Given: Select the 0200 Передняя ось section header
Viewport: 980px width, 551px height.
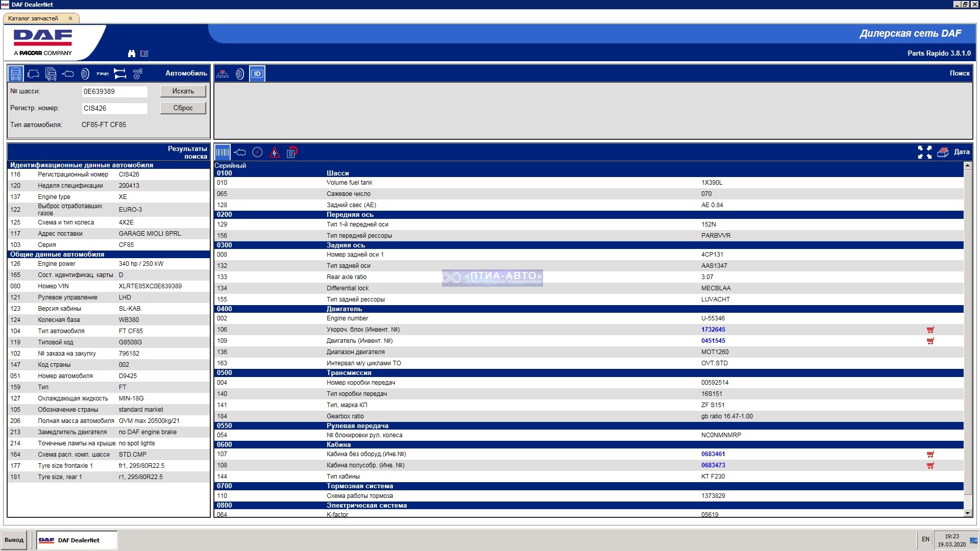Looking at the screenshot, I should [589, 215].
